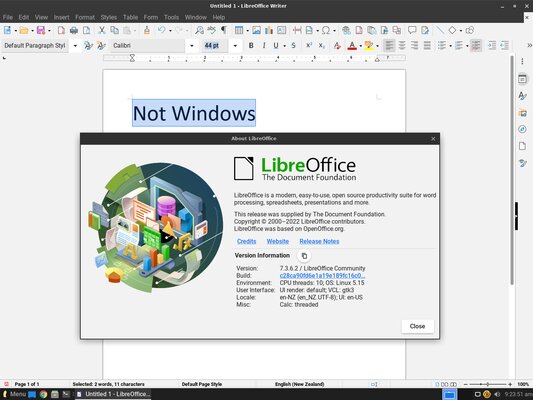Image resolution: width=533 pixels, height=400 pixels.
Task: Expand the Paragraph Style dropdown arrow
Action: (x=75, y=46)
